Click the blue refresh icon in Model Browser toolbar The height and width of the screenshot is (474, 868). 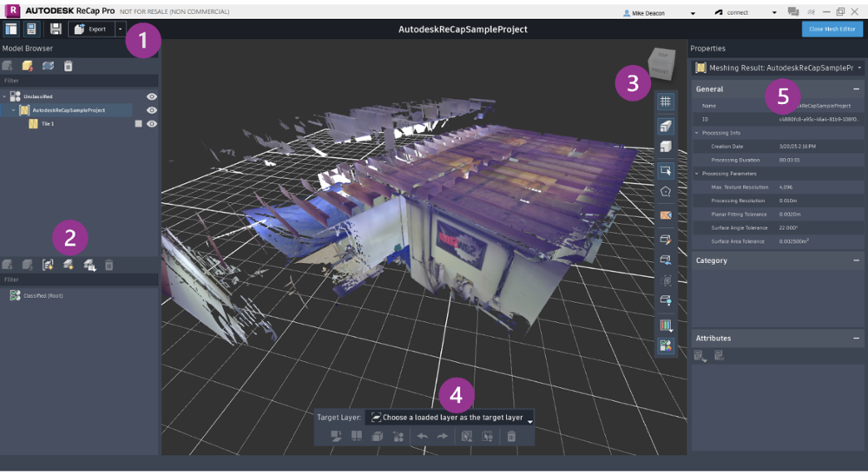pos(48,66)
